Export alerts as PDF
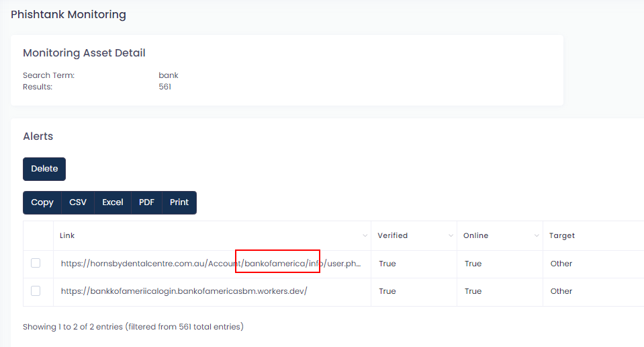 tap(146, 202)
